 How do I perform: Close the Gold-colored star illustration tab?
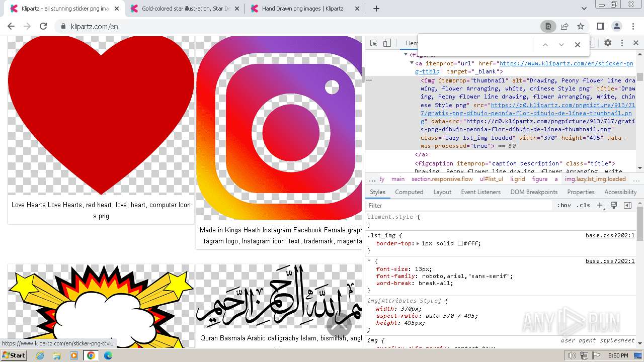[x=237, y=9]
